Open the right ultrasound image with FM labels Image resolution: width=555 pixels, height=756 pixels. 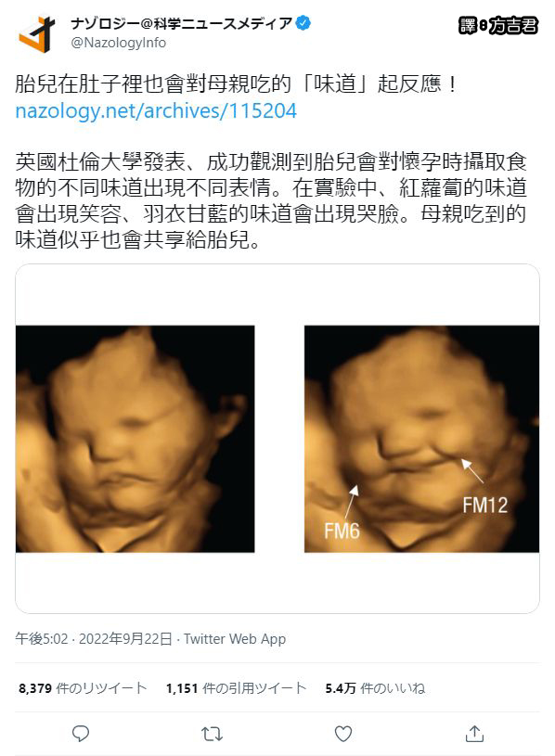(x=421, y=439)
